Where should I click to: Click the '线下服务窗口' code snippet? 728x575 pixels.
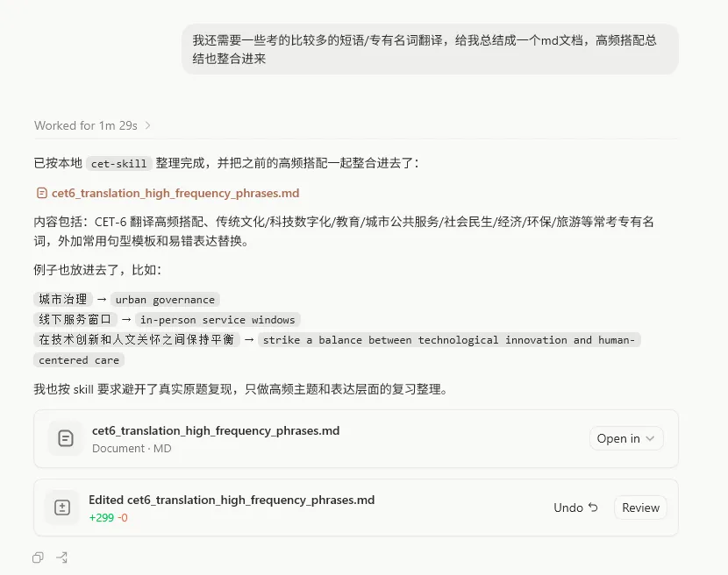pos(75,319)
